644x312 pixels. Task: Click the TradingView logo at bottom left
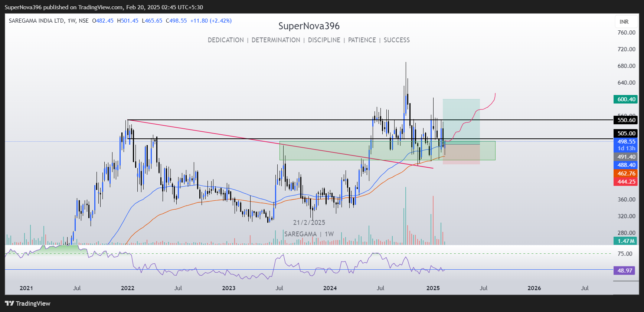tap(27, 303)
